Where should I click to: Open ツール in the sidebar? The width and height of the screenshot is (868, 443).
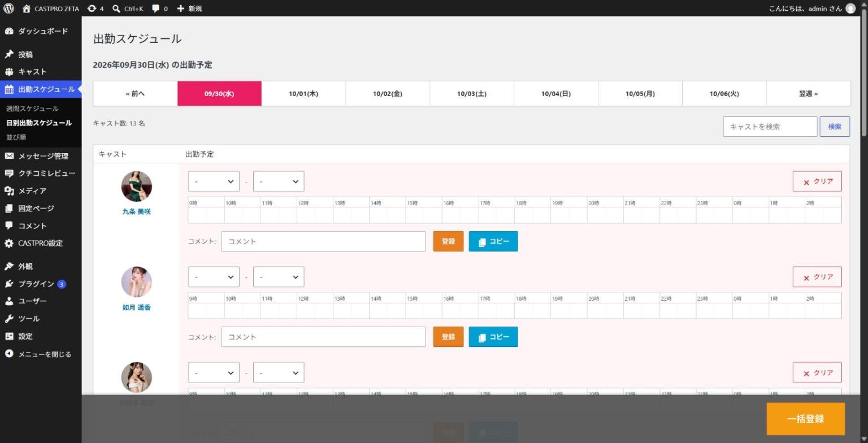41,319
